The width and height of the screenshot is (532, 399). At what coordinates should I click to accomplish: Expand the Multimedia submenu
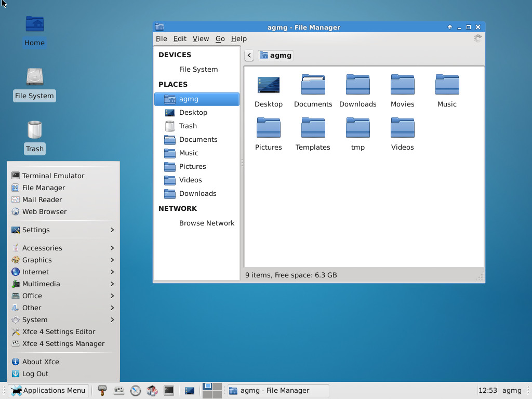pos(63,284)
